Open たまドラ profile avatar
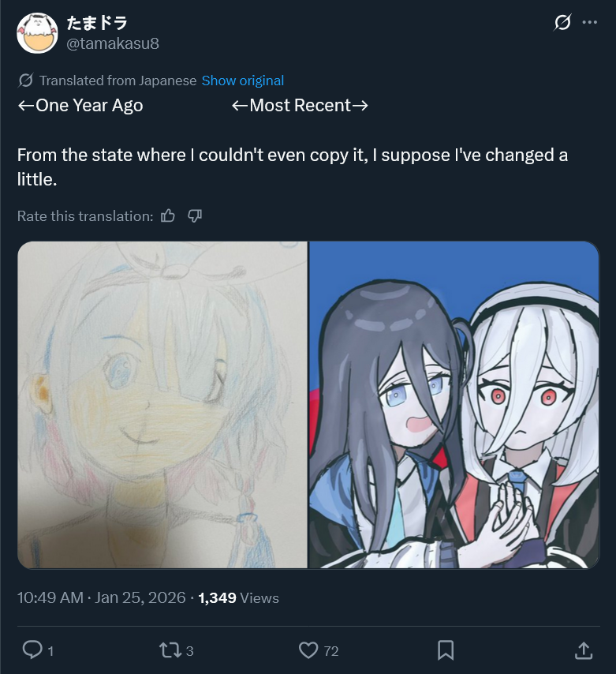The height and width of the screenshot is (674, 616). (37, 33)
